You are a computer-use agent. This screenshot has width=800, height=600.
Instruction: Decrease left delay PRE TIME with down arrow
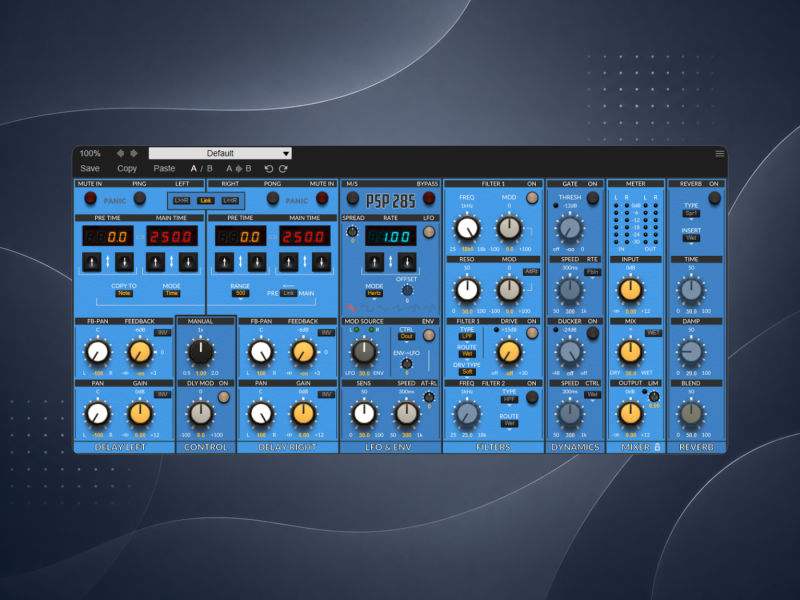124,262
